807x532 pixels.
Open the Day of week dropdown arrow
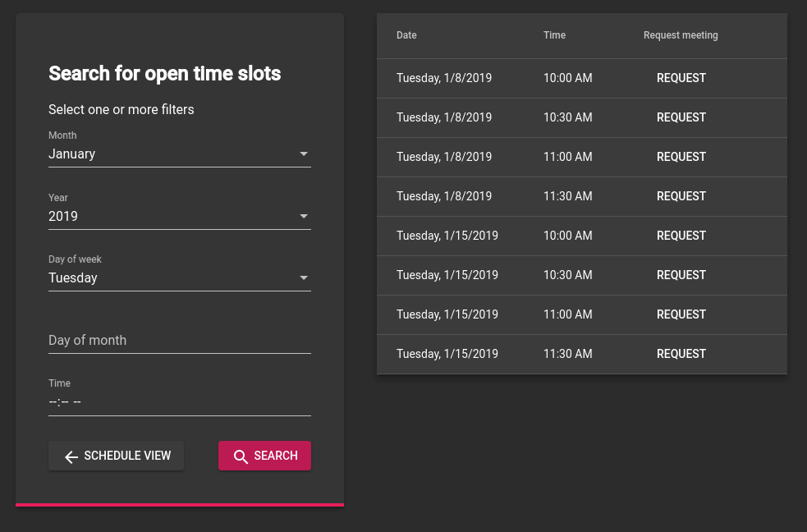click(304, 277)
